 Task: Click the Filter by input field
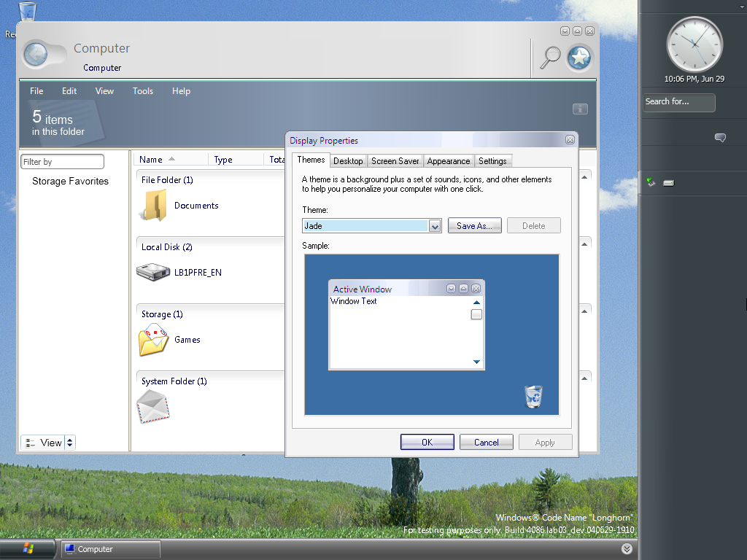[62, 162]
